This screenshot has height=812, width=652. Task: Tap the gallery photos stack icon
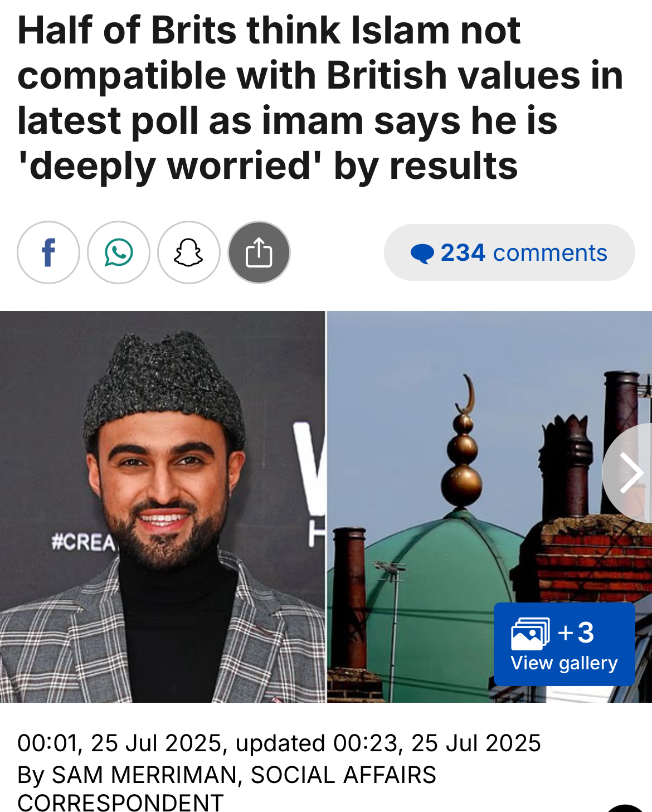coord(530,634)
